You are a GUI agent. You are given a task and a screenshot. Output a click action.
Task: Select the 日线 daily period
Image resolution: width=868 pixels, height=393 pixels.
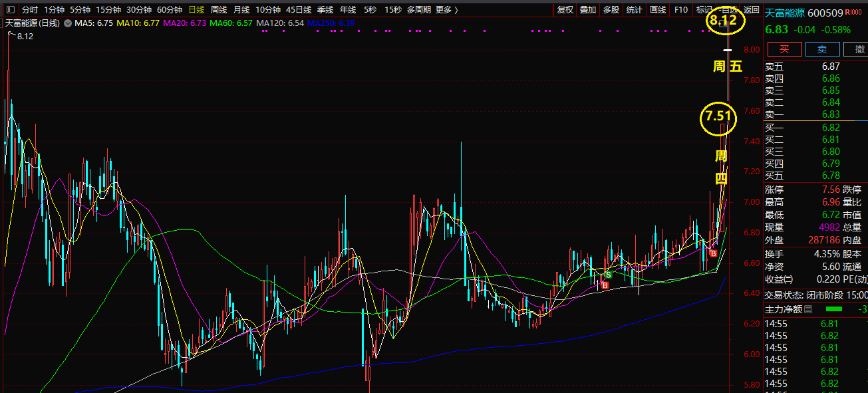pos(196,10)
